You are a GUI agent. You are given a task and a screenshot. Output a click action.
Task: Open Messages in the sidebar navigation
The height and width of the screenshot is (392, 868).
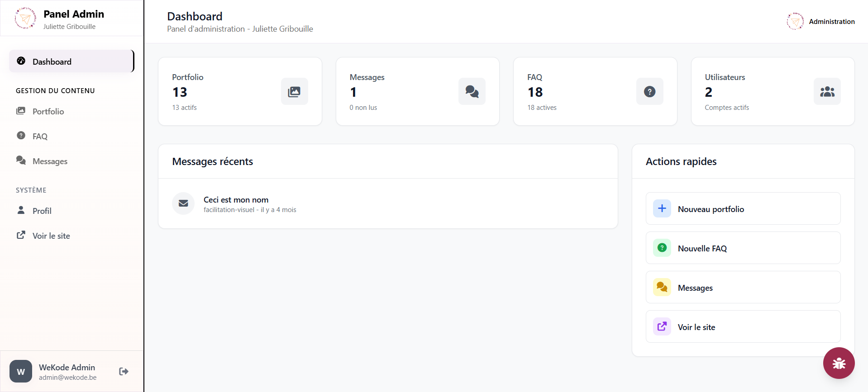50,161
